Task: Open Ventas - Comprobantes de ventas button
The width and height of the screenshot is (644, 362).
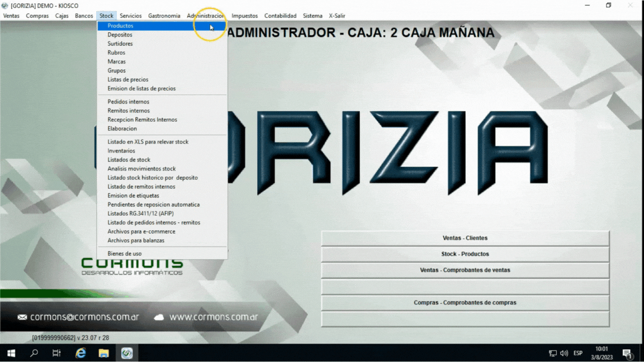Action: (x=465, y=270)
